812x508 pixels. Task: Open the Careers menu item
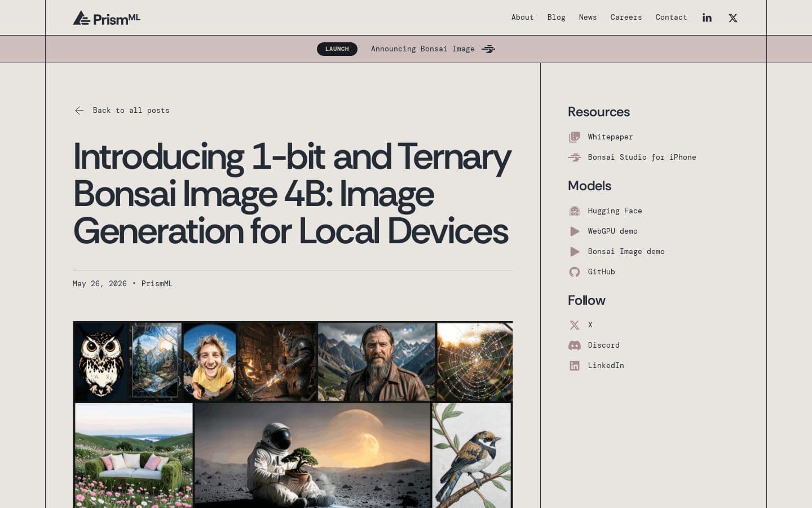(626, 17)
